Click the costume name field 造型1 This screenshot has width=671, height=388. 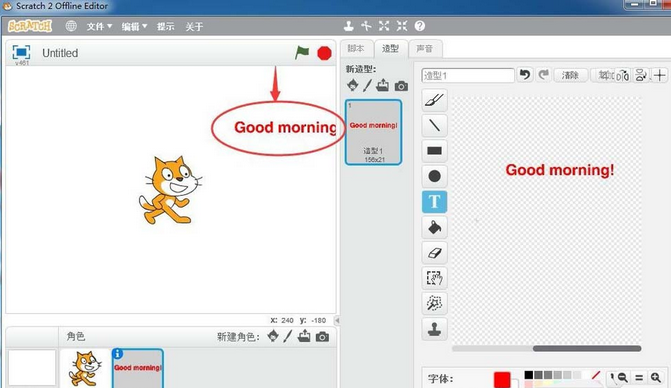(467, 75)
